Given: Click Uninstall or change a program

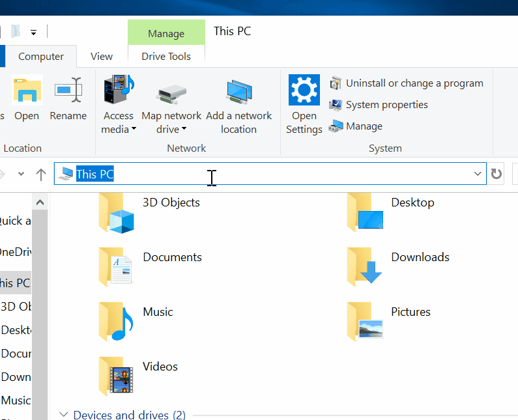Looking at the screenshot, I should (414, 83).
